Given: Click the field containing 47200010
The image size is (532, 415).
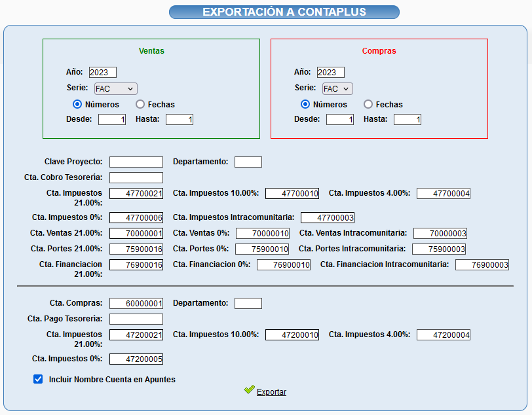Looking at the screenshot, I should tap(292, 335).
